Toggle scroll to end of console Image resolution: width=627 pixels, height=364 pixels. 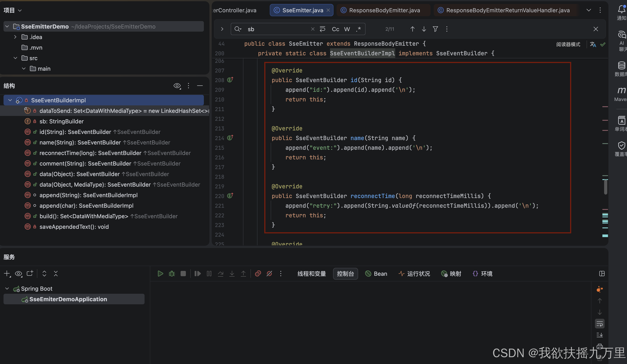tap(600, 335)
